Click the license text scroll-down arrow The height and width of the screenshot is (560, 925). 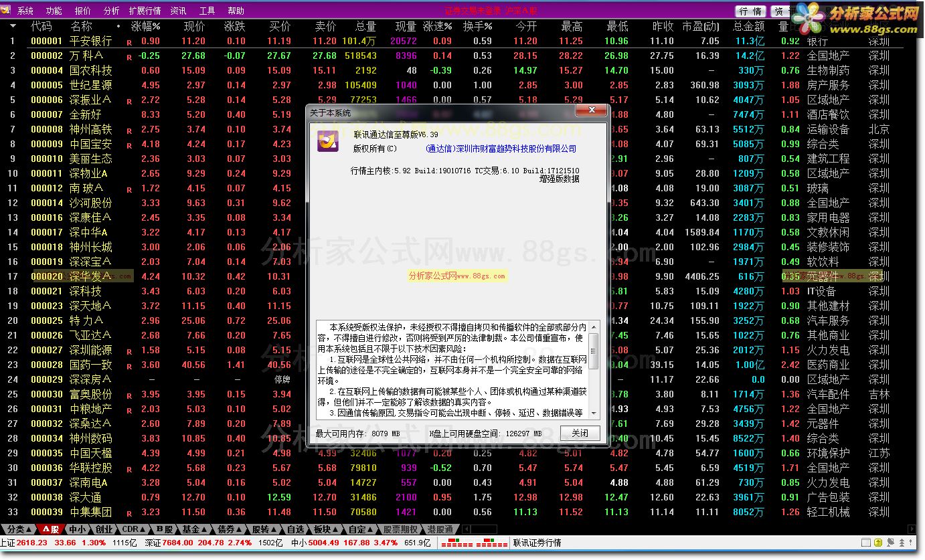(594, 414)
